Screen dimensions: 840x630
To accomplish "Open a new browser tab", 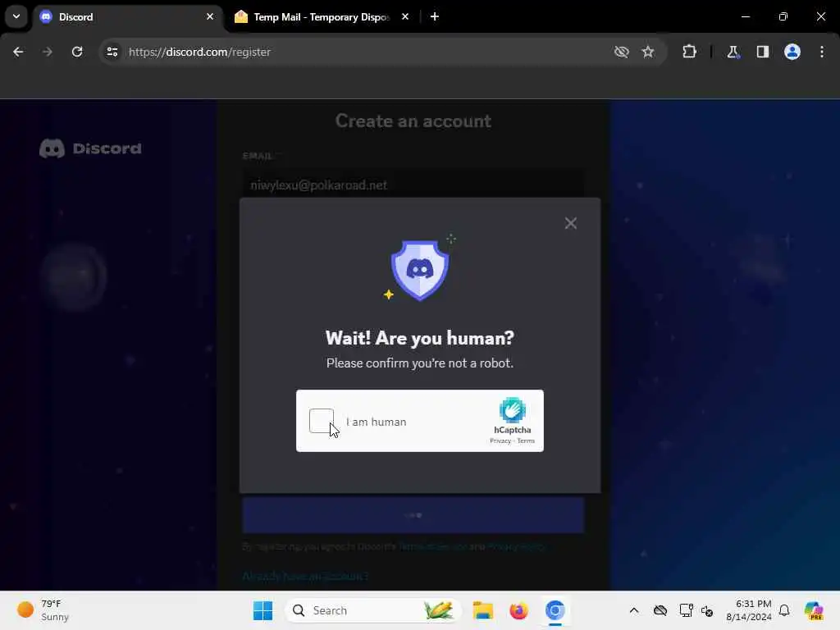I will tap(435, 16).
